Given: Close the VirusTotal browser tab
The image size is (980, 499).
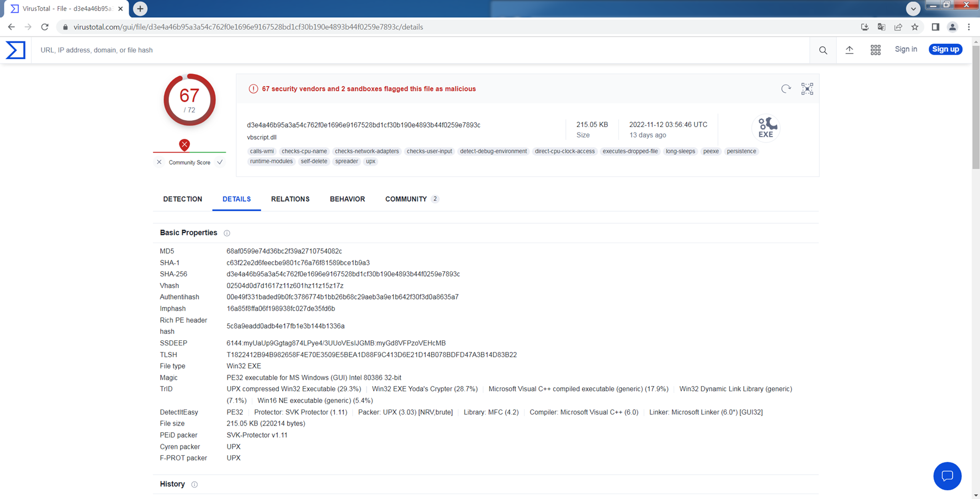Looking at the screenshot, I should click(120, 8).
